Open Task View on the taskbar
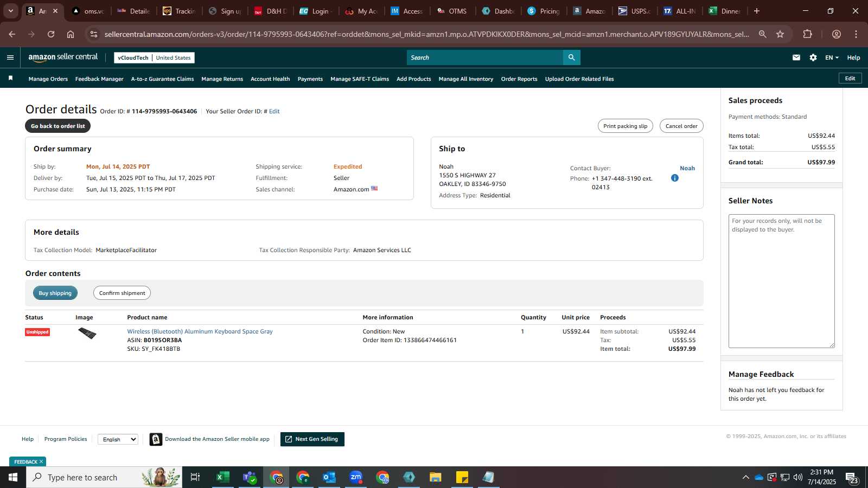The image size is (868, 488). point(195,477)
